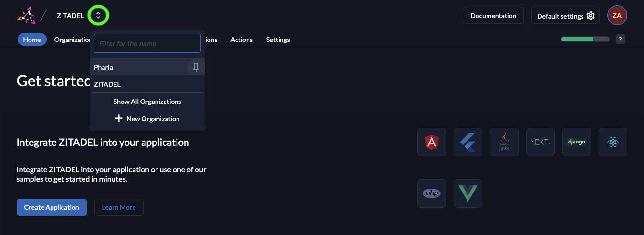This screenshot has height=235, width=644.
Task: Open the Settings tab
Action: click(x=278, y=40)
